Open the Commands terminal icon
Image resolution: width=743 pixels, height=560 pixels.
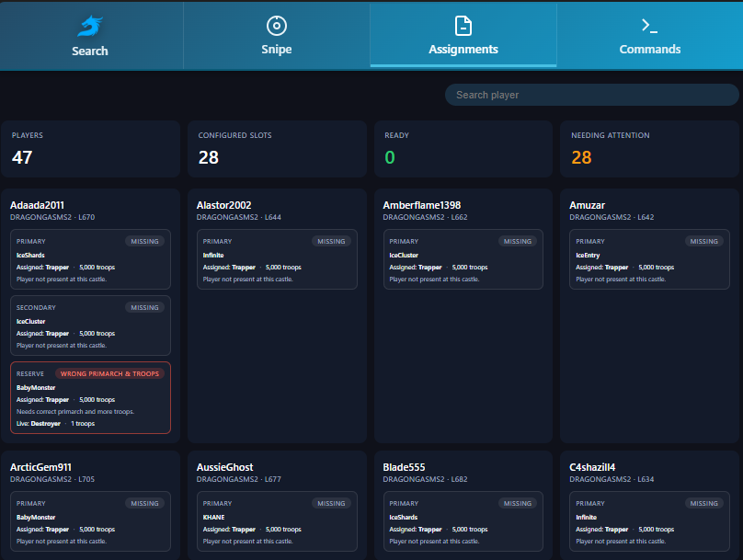649,24
